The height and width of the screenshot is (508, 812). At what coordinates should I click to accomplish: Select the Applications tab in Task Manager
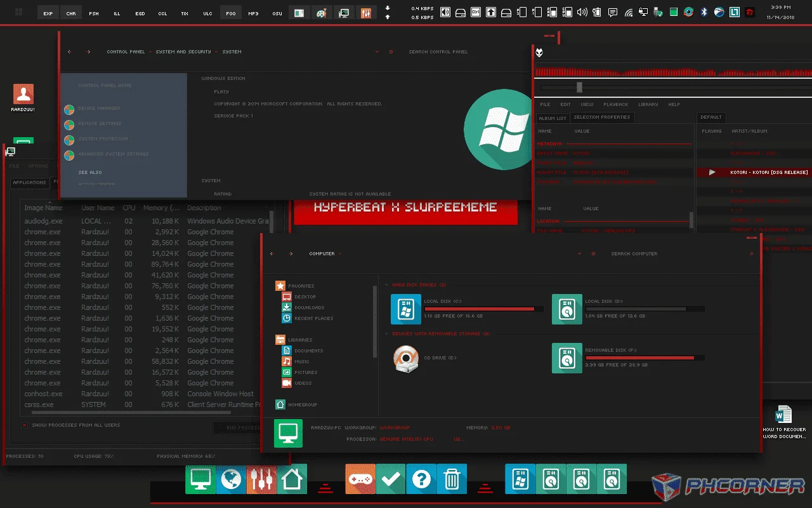click(x=30, y=182)
